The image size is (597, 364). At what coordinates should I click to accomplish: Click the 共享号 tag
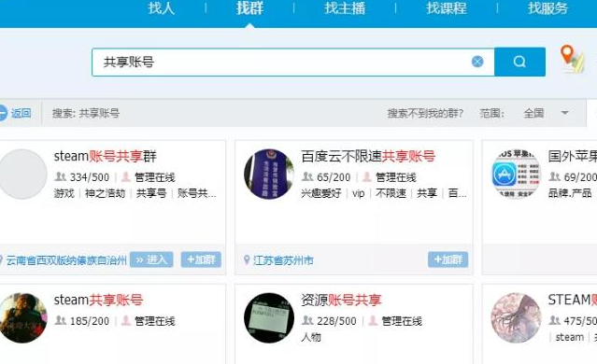coord(151,193)
